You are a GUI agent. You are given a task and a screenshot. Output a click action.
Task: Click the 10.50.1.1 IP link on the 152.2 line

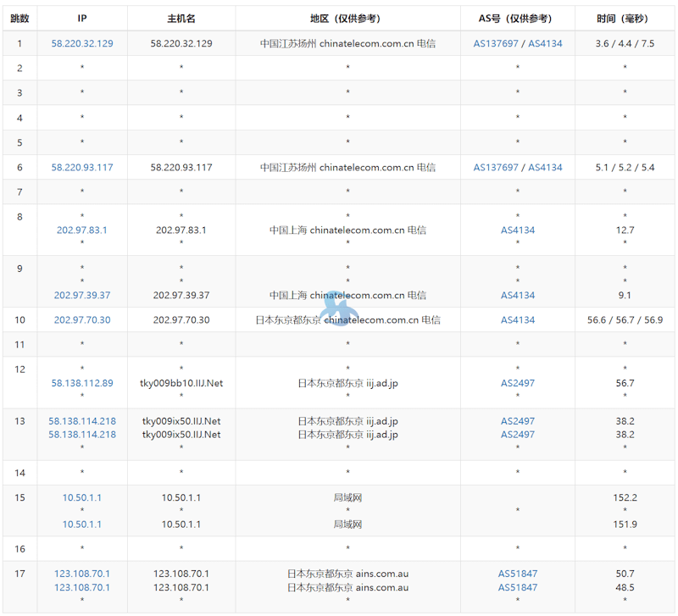pos(82,498)
